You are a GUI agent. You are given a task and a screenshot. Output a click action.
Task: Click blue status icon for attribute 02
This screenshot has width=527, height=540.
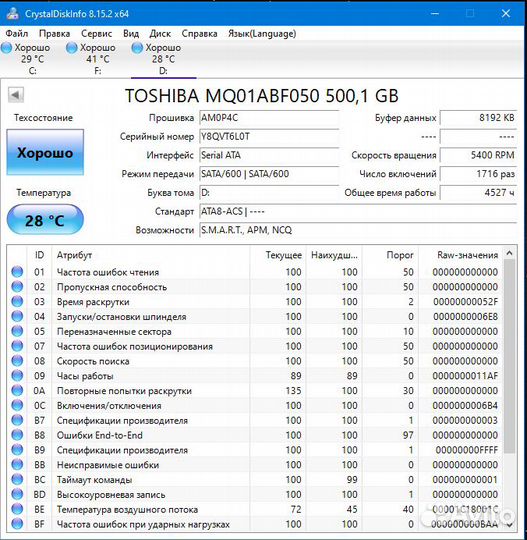click(x=17, y=287)
